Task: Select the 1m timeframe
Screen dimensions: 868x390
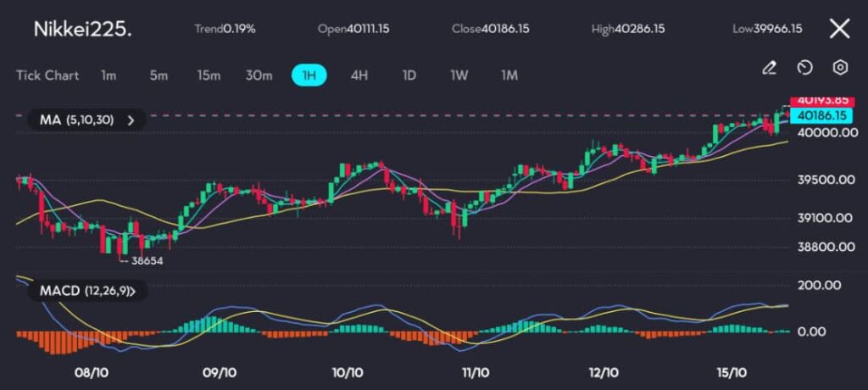Action: [x=108, y=75]
